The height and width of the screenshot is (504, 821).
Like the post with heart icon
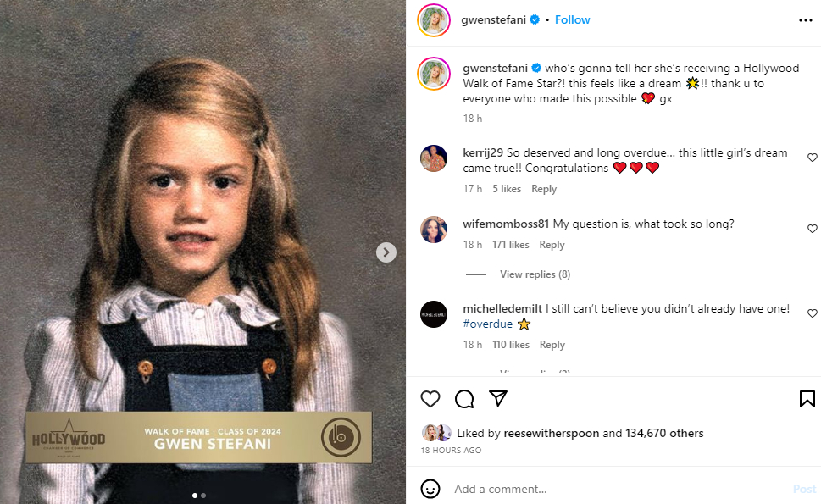coord(430,399)
